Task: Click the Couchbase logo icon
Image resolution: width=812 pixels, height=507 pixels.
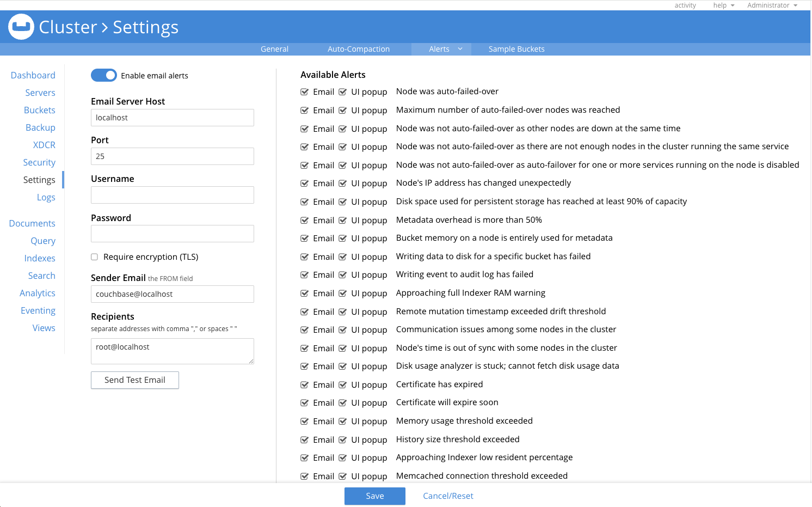Action: 21,27
